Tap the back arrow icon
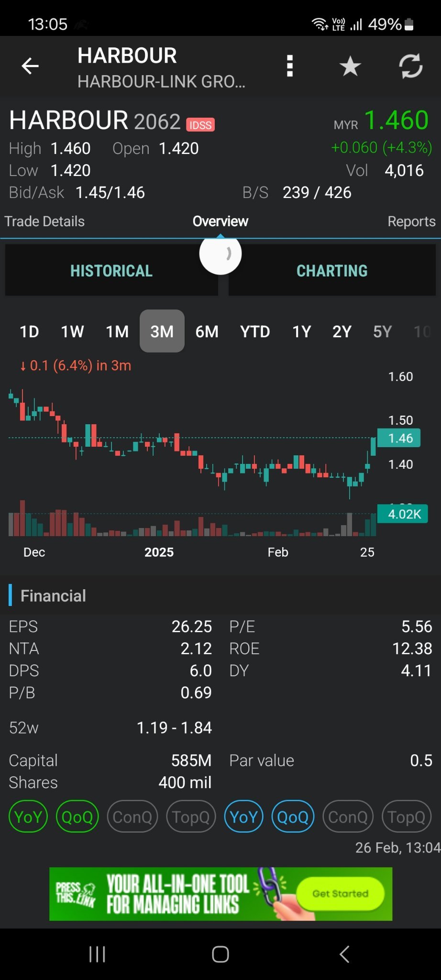The width and height of the screenshot is (441, 980). click(30, 66)
